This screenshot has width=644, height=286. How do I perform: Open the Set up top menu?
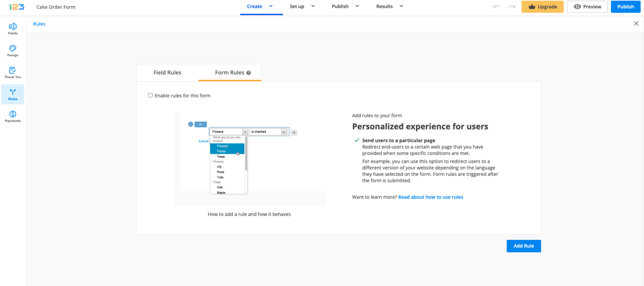[297, 6]
